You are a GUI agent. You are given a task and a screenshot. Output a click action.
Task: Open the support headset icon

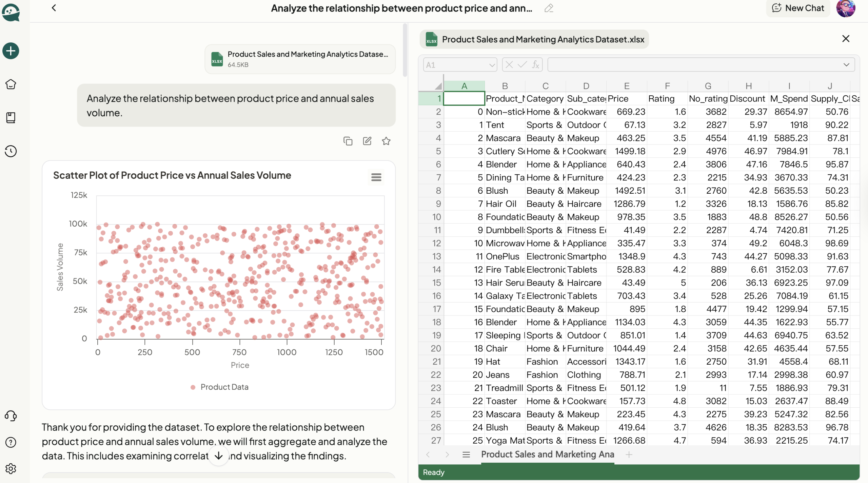(x=11, y=416)
